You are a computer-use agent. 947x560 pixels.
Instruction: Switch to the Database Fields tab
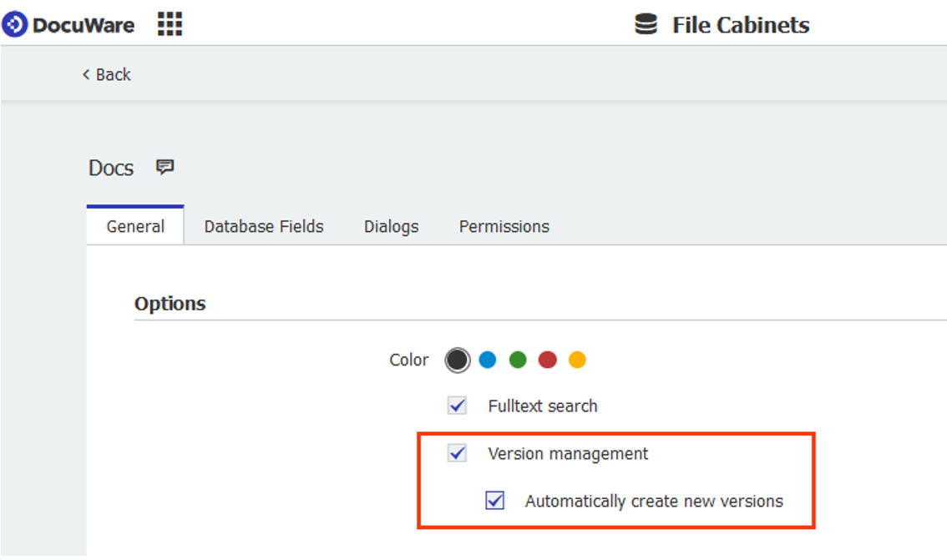pyautogui.click(x=264, y=226)
